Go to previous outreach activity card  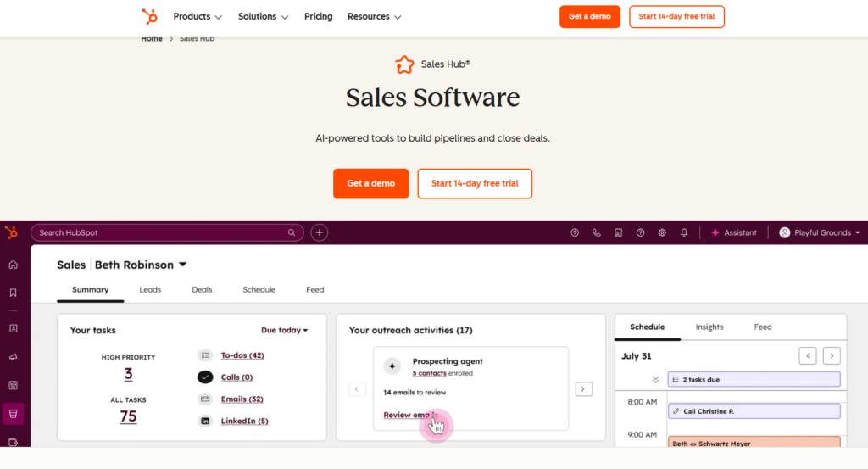tap(357, 389)
